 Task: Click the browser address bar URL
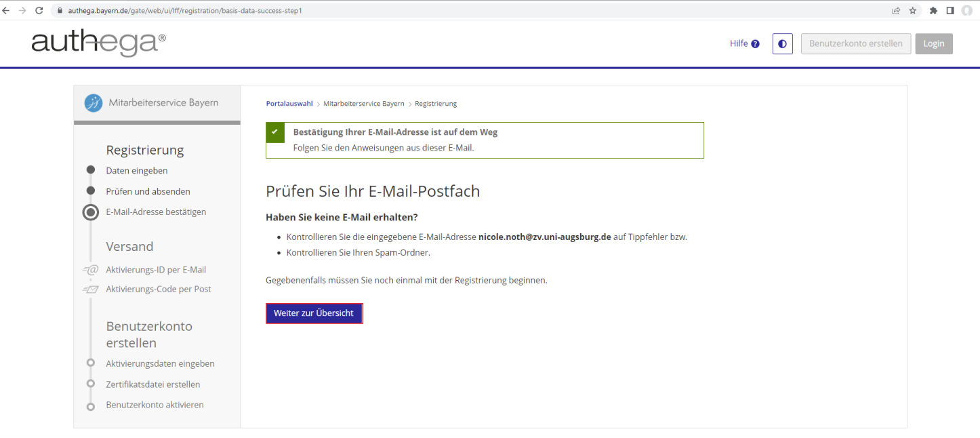[x=184, y=11]
